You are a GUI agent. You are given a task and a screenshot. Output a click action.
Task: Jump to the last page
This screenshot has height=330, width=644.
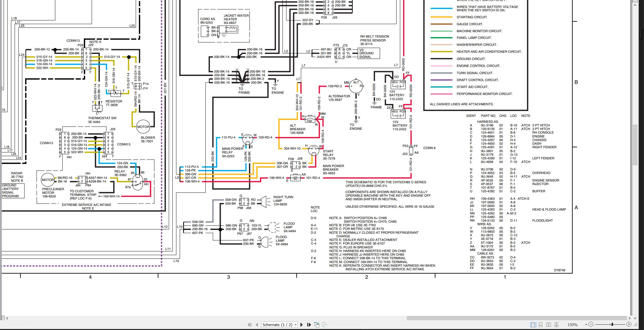(x=309, y=325)
